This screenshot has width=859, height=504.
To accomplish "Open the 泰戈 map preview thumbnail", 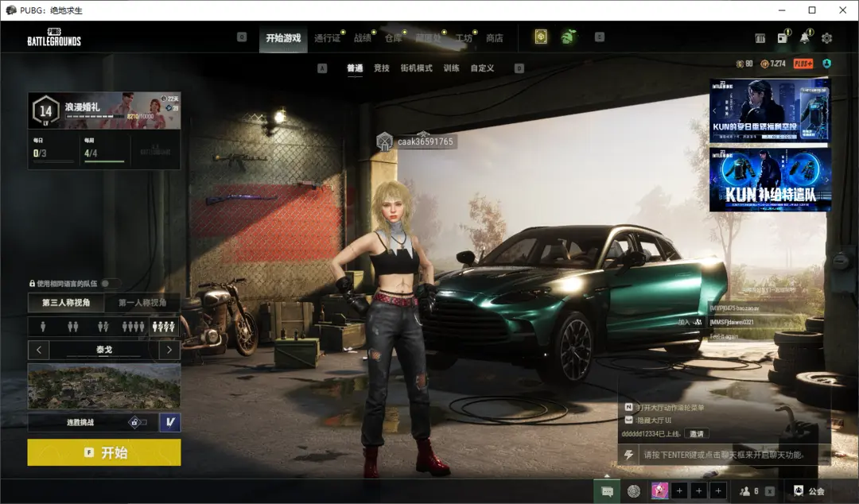I will (104, 386).
